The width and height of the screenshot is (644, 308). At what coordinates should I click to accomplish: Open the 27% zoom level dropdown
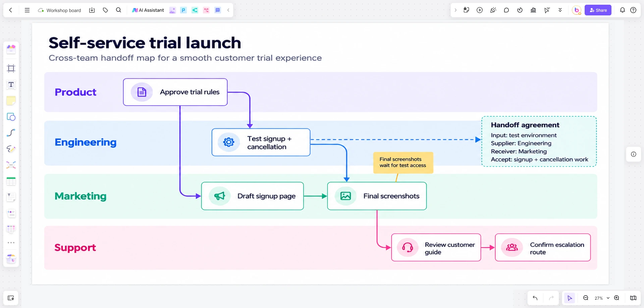point(602,298)
